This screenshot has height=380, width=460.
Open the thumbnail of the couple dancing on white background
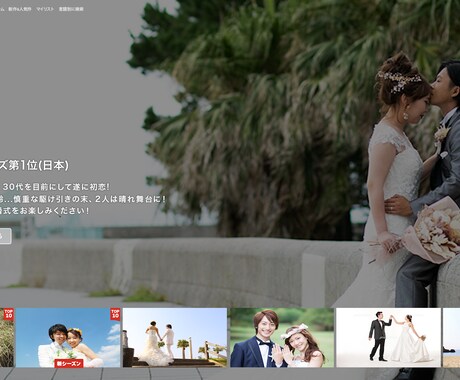[x=388, y=338]
